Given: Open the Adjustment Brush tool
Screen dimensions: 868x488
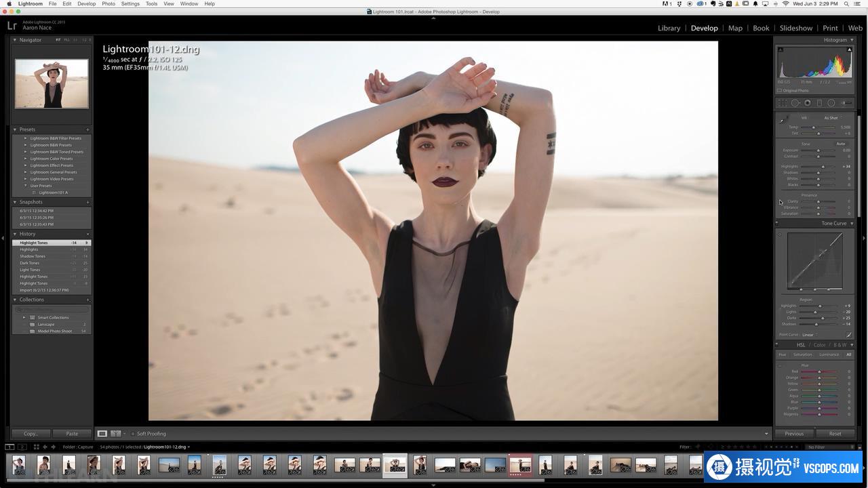Looking at the screenshot, I should [846, 103].
